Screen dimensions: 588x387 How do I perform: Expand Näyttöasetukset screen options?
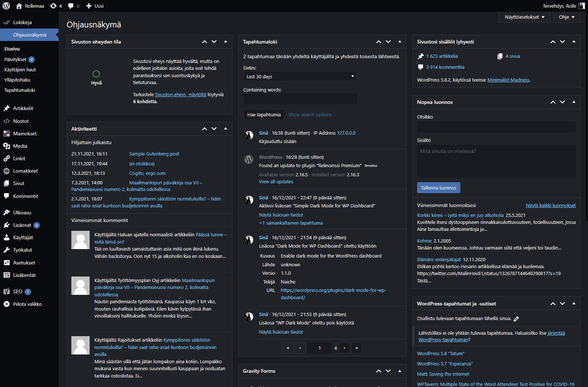(x=524, y=17)
